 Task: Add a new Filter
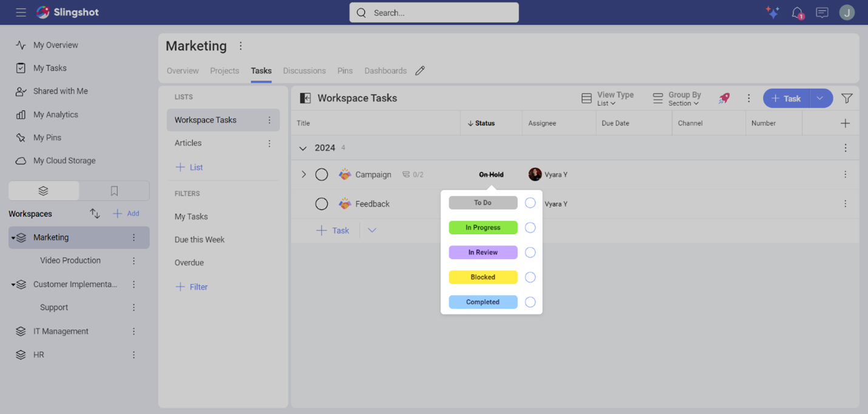[191, 287]
